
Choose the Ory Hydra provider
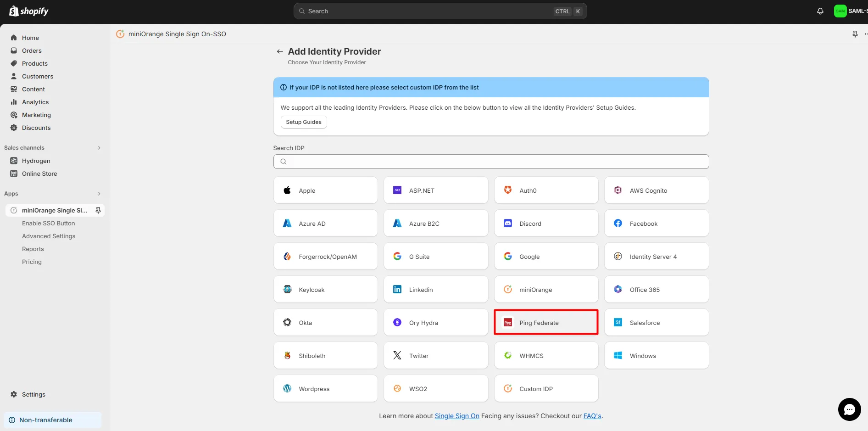(436, 323)
